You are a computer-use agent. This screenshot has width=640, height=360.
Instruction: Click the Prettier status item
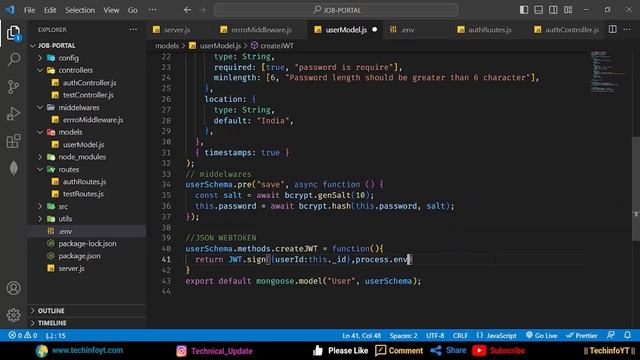[x=582, y=336]
